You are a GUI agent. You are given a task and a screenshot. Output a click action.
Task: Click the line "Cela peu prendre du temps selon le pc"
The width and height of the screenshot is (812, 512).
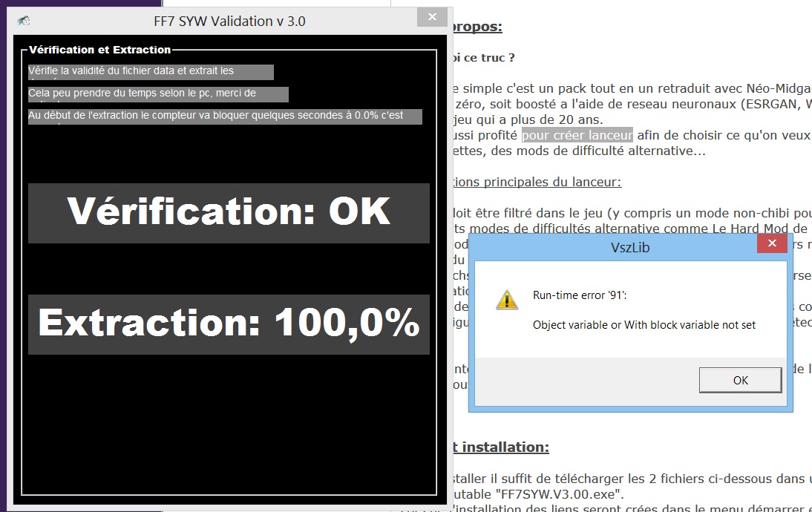coord(158,94)
